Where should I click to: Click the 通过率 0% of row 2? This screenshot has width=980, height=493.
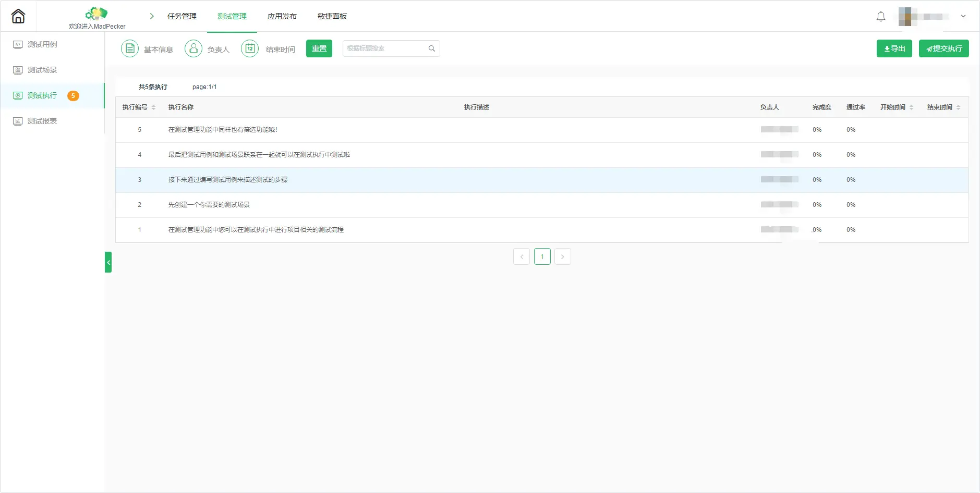pyautogui.click(x=851, y=205)
